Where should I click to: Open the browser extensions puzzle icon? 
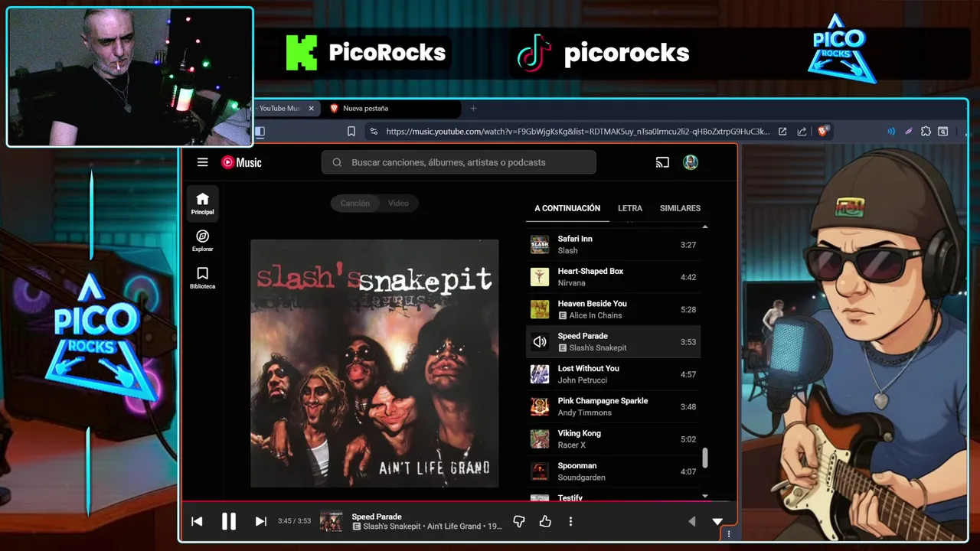pos(926,132)
